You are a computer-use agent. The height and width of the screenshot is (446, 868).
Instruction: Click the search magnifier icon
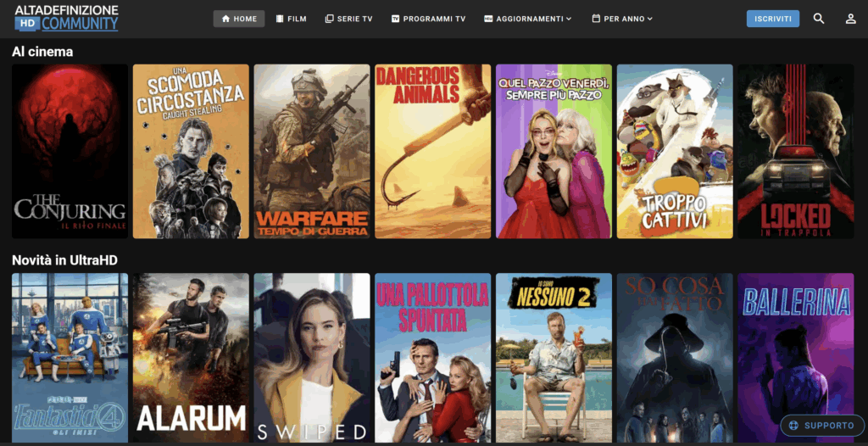tap(818, 19)
